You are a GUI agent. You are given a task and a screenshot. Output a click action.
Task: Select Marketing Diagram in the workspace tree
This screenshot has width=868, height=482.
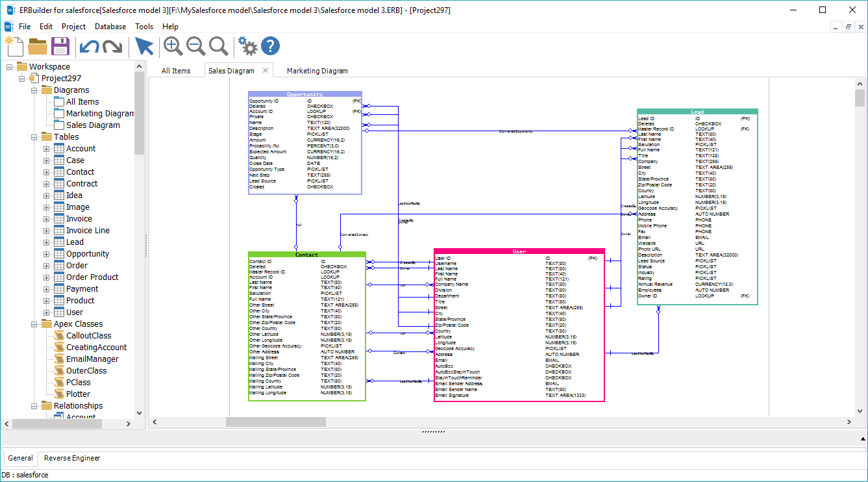99,114
